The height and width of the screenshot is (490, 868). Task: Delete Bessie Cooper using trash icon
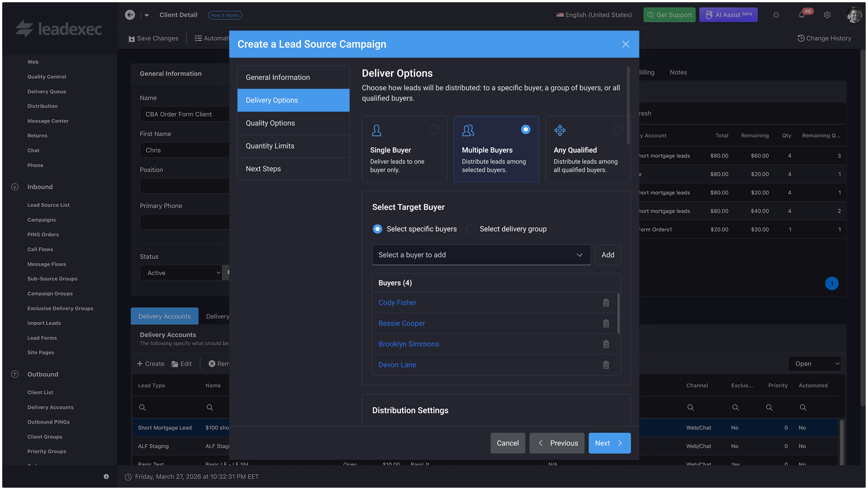click(606, 323)
